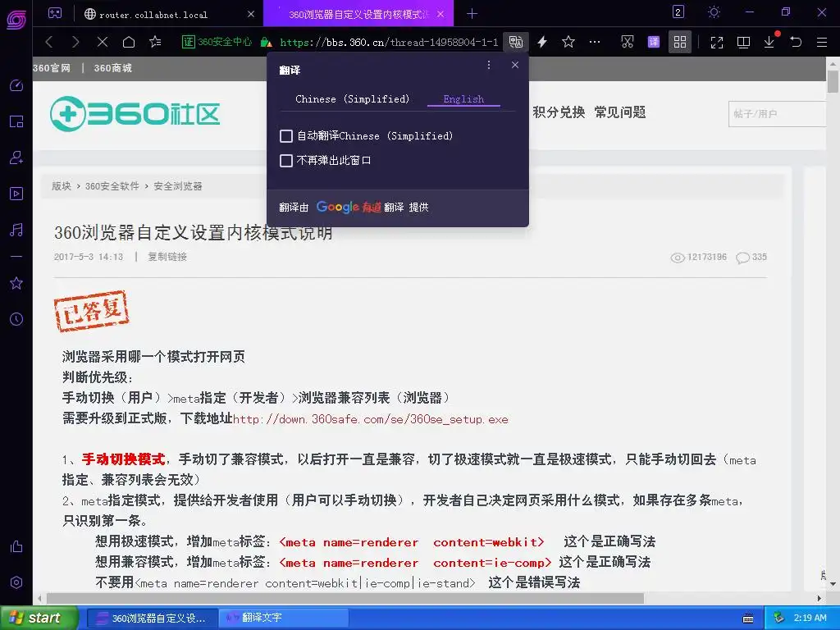The width and height of the screenshot is (840, 630).
Task: Close the 翻译 popup
Action: [515, 65]
